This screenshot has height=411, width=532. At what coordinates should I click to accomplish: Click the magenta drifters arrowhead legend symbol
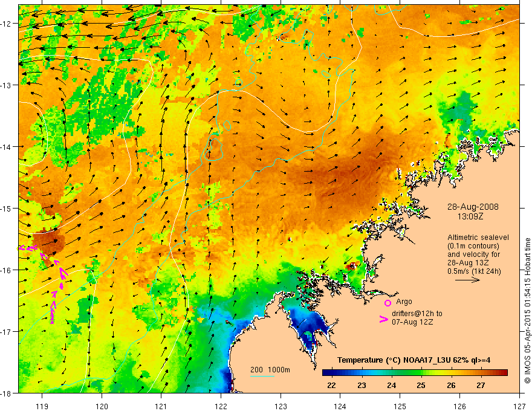[384, 319]
